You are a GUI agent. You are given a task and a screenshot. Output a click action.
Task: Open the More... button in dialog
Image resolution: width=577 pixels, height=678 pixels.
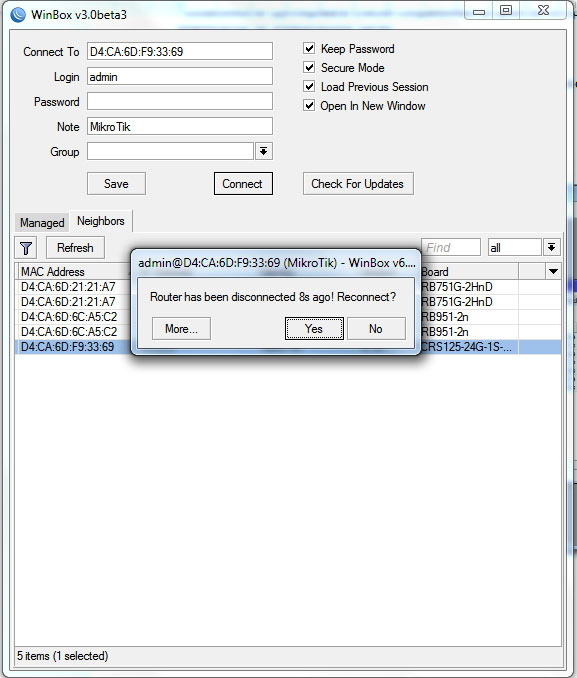pyautogui.click(x=181, y=329)
